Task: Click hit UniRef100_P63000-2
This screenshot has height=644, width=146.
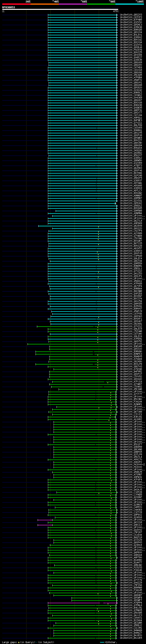Action: [x=132, y=464]
